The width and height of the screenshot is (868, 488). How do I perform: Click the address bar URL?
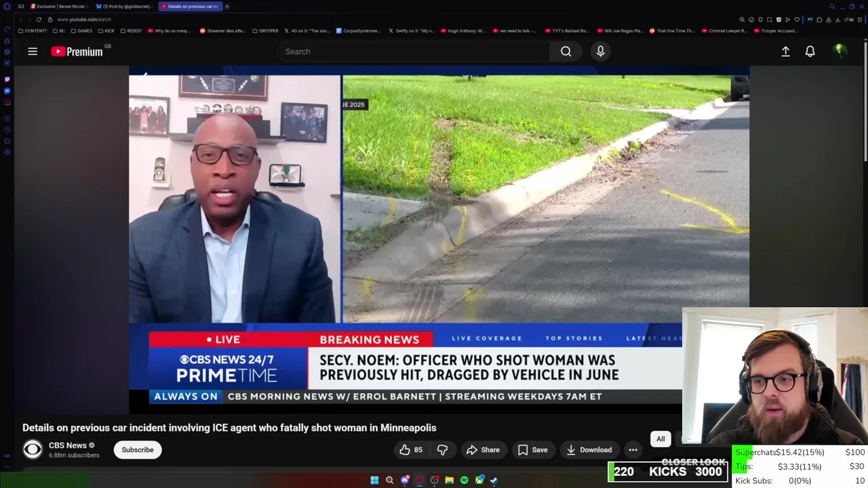pos(84,20)
